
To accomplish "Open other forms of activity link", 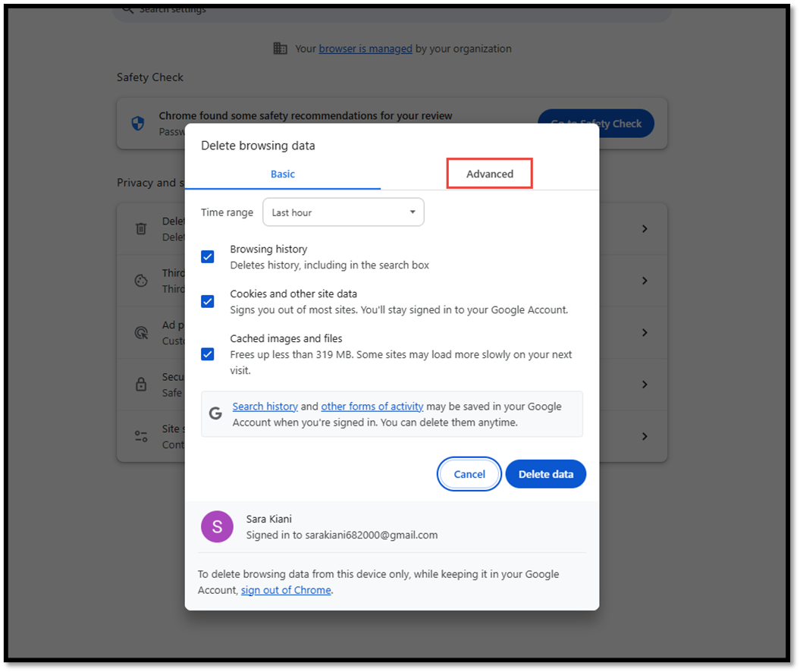I will coord(372,407).
